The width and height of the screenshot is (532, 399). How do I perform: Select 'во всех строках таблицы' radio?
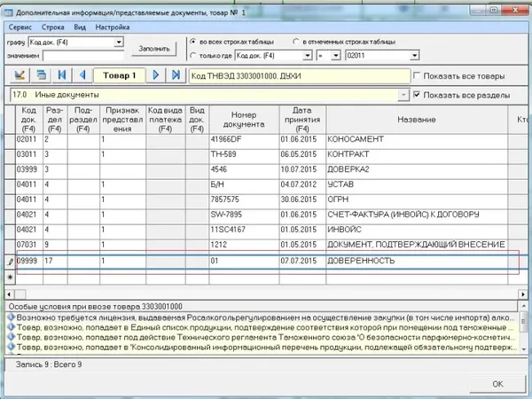pyautogui.click(x=193, y=42)
